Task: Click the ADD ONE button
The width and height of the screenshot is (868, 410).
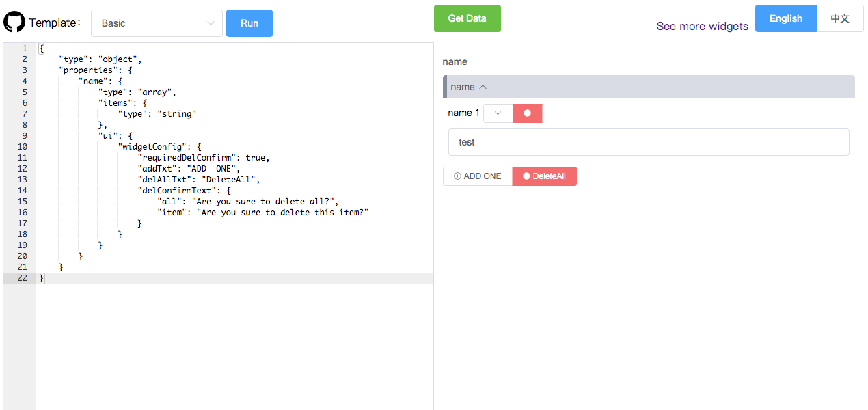Action: coord(478,176)
